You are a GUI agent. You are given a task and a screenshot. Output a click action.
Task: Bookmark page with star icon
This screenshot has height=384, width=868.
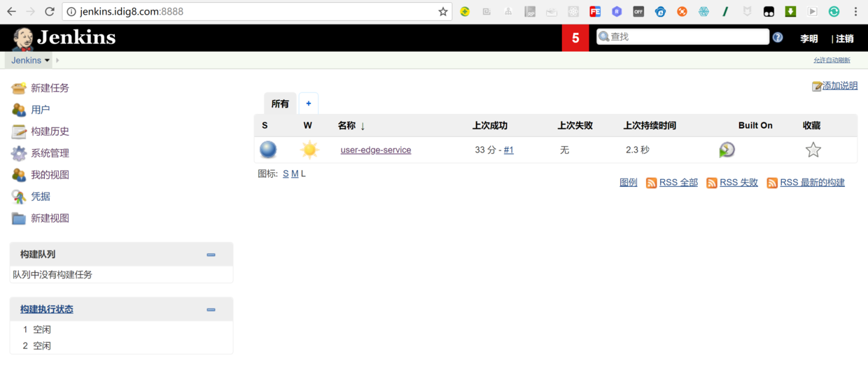(x=443, y=12)
